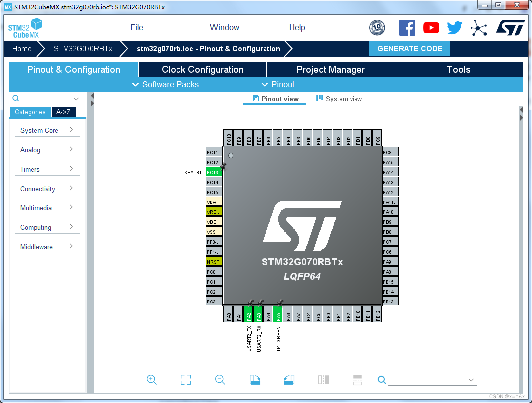
Task: Click the stm32g070rb.ioc breadcrumb
Action: point(208,49)
